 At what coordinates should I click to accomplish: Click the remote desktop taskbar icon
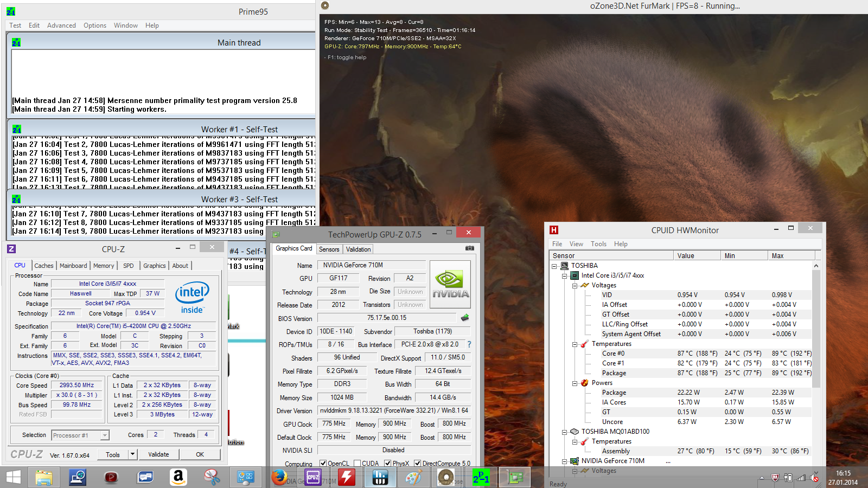click(78, 477)
